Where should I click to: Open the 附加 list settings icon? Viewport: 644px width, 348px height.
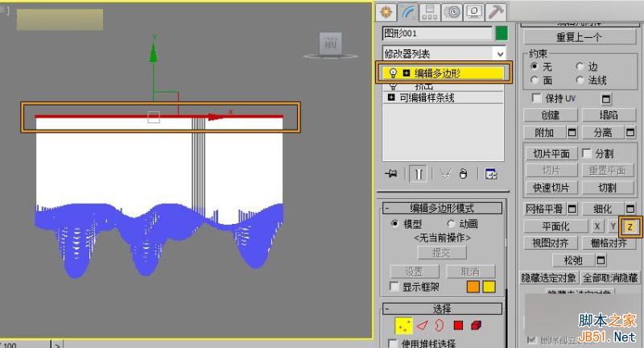pos(572,132)
